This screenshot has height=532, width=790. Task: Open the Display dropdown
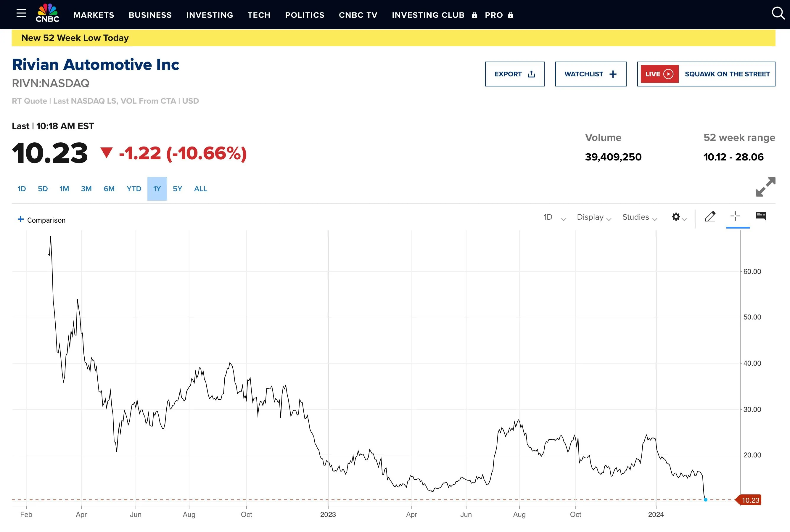[x=594, y=217]
